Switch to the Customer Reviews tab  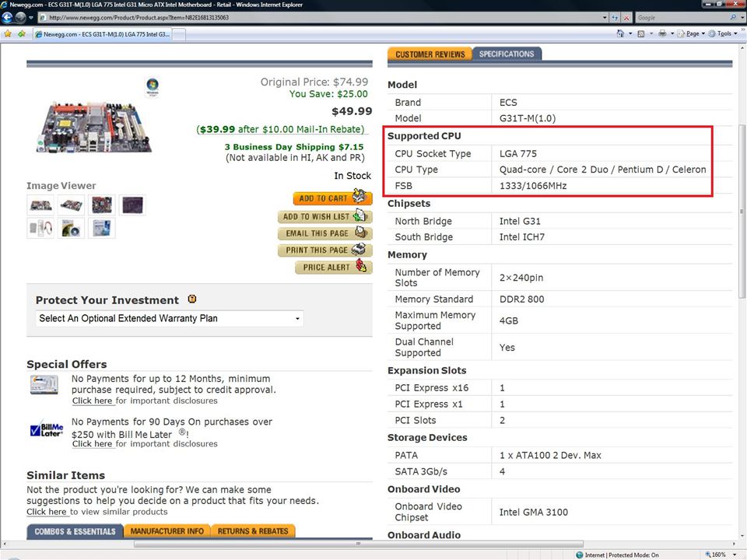(430, 54)
